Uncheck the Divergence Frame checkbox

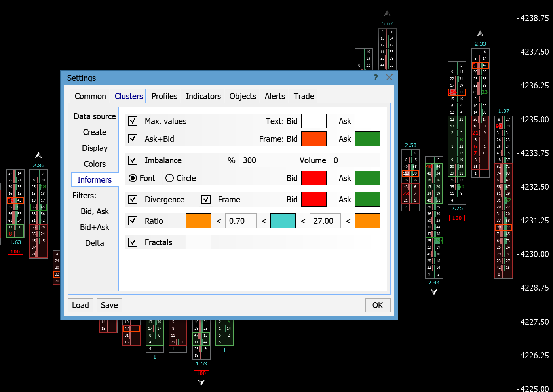tap(206, 200)
